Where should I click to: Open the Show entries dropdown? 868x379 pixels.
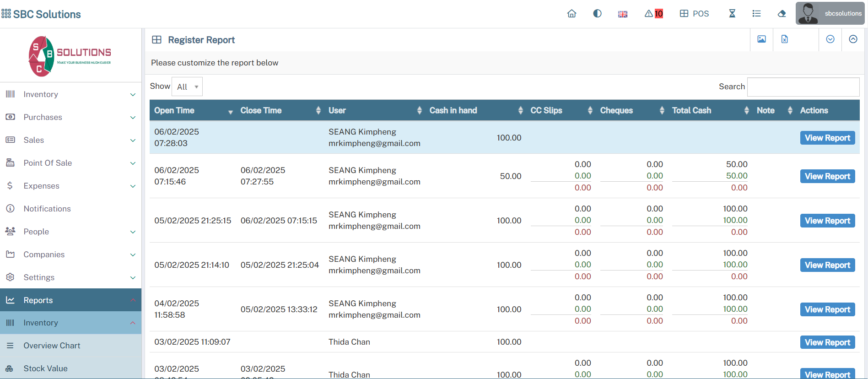[187, 87]
